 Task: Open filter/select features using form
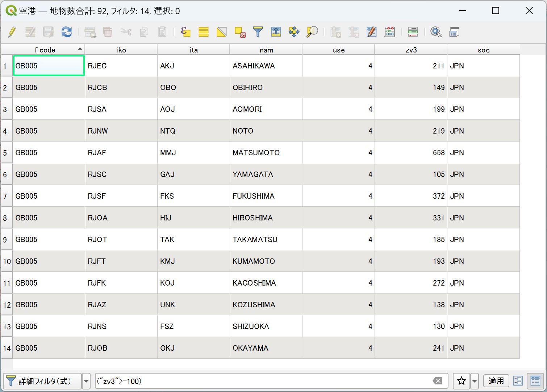pyautogui.click(x=258, y=32)
